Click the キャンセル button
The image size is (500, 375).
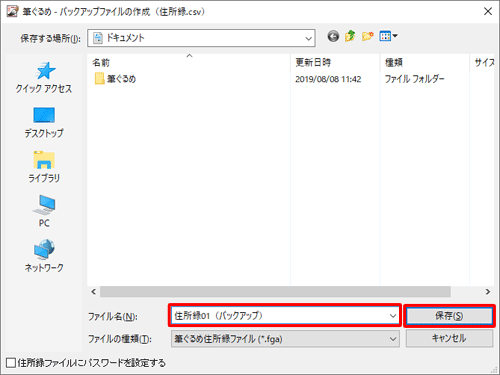pyautogui.click(x=449, y=338)
